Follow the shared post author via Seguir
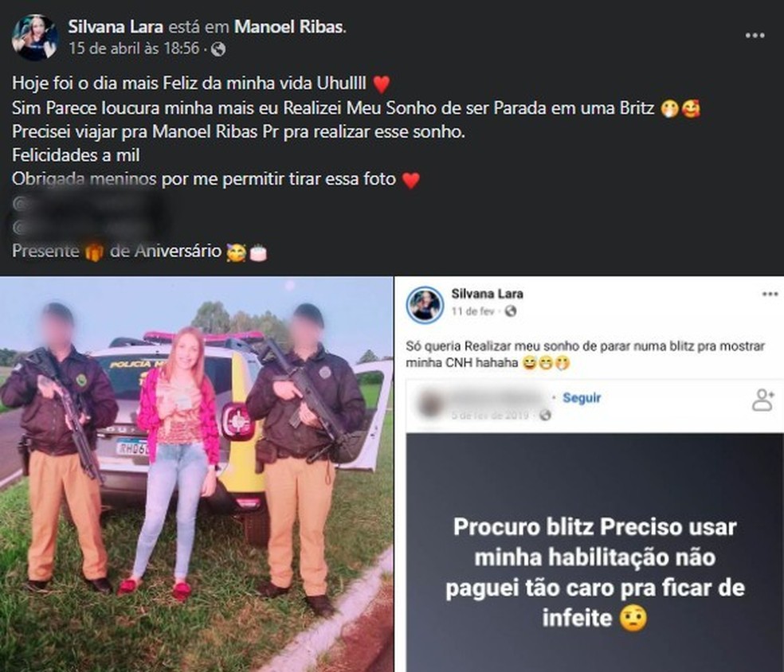The image size is (784, 672). (582, 397)
